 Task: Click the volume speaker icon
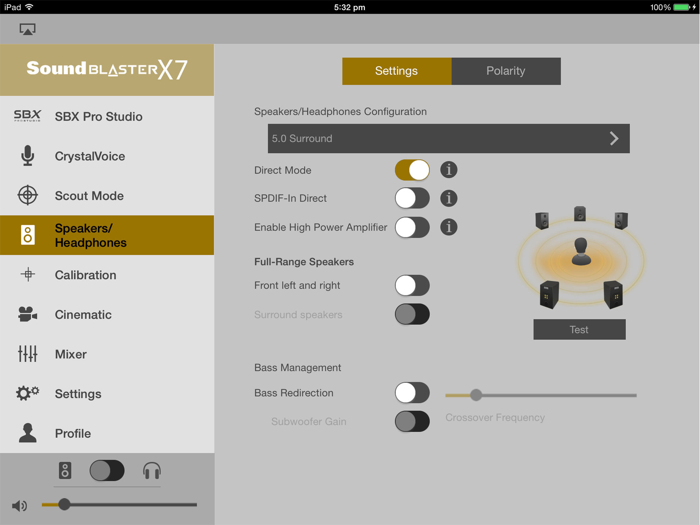[x=20, y=505]
